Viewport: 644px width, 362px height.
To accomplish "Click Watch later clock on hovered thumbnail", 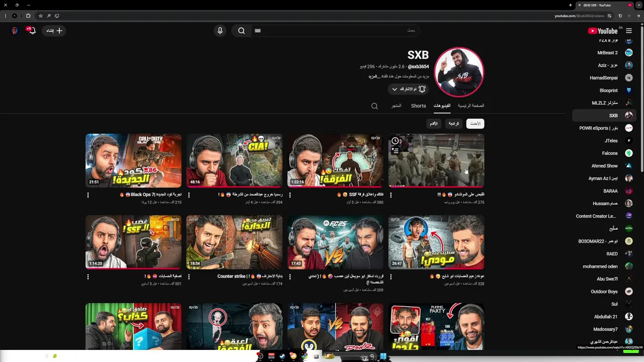I will point(395,141).
